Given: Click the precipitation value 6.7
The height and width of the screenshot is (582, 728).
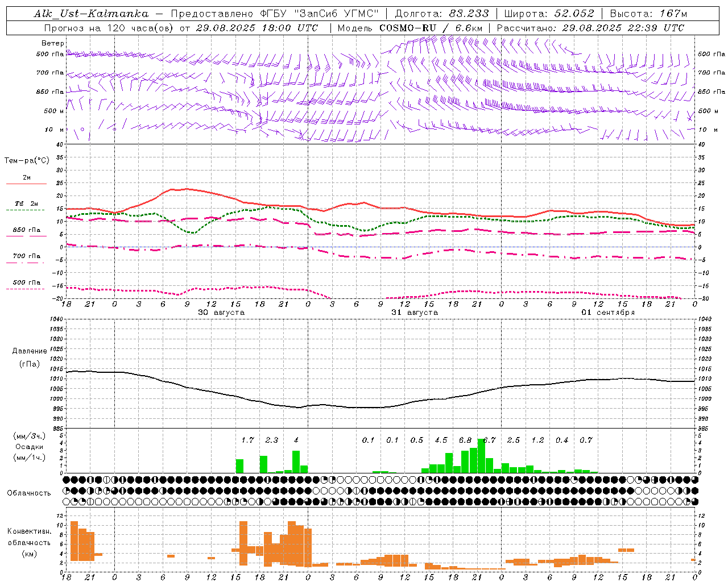Looking at the screenshot, I should click(489, 440).
